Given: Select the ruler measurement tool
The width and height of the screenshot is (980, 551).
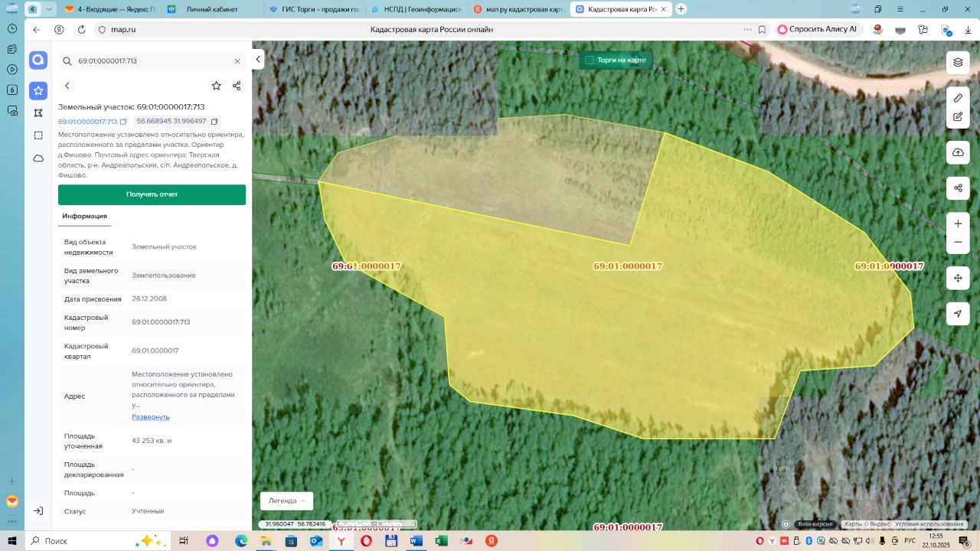Looking at the screenshot, I should [958, 98].
